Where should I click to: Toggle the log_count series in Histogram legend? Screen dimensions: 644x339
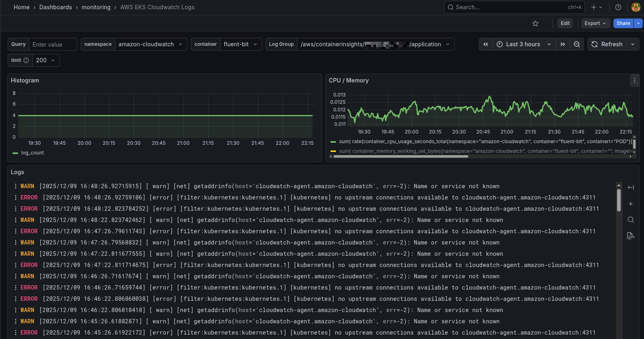[32, 153]
